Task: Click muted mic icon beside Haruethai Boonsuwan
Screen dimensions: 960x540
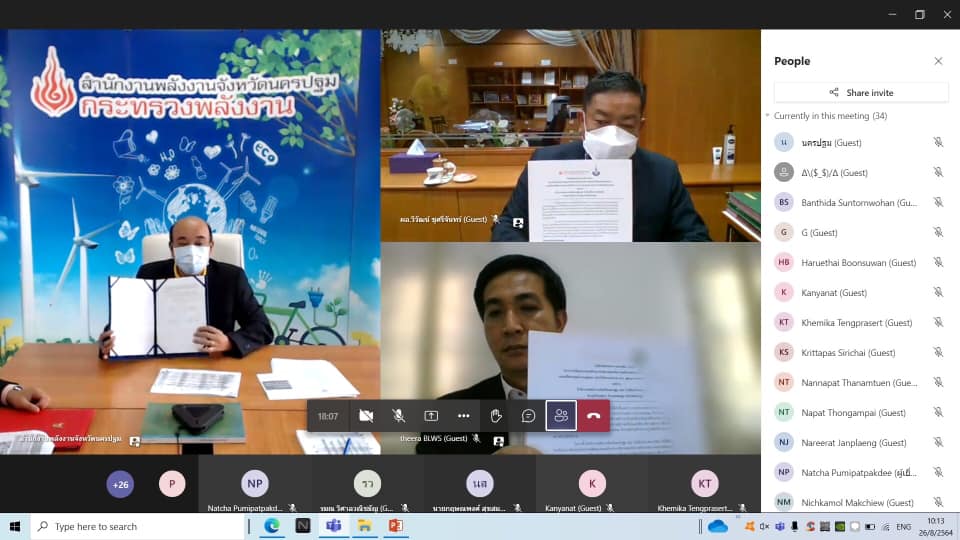Action: click(938, 263)
